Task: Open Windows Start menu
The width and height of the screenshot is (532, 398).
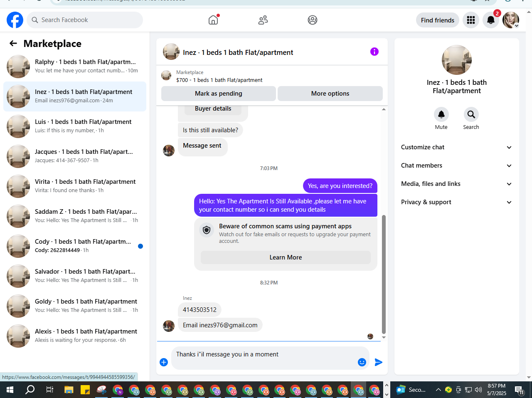Action: 10,390
